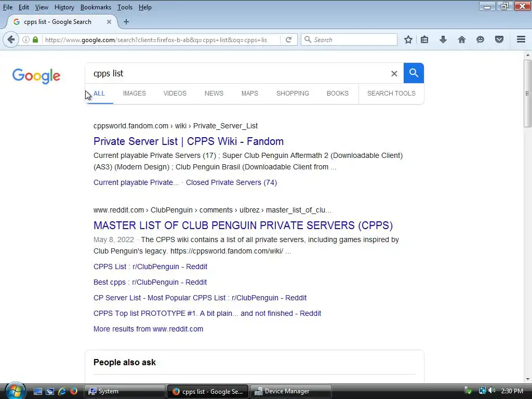Go to the Firefox home page icon
Screen dimensions: 532x399
(462, 39)
